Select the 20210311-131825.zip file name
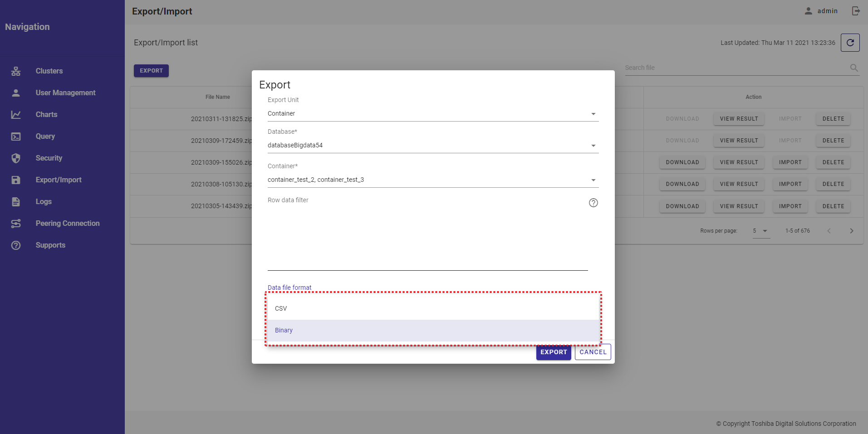868x434 pixels. coord(221,119)
